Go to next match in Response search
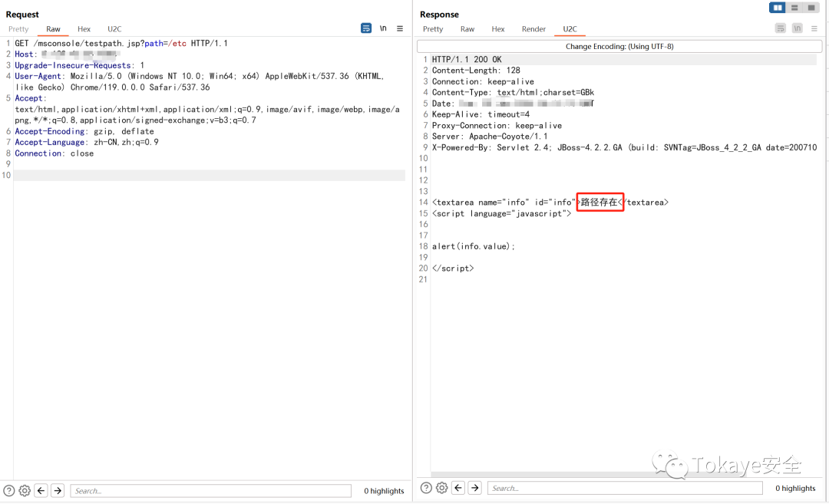Screen dimensions: 829x504 point(475,488)
